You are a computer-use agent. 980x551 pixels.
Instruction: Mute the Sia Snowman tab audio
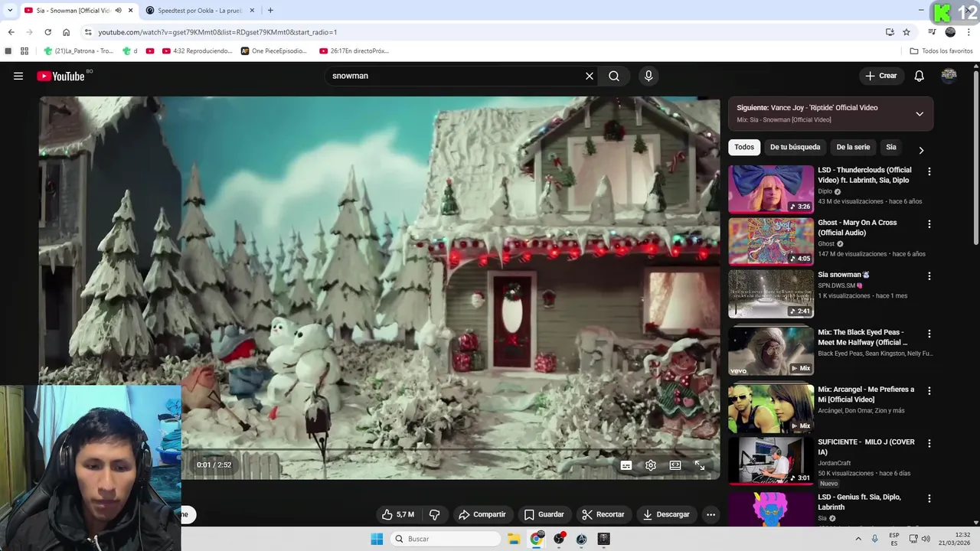[x=118, y=11]
